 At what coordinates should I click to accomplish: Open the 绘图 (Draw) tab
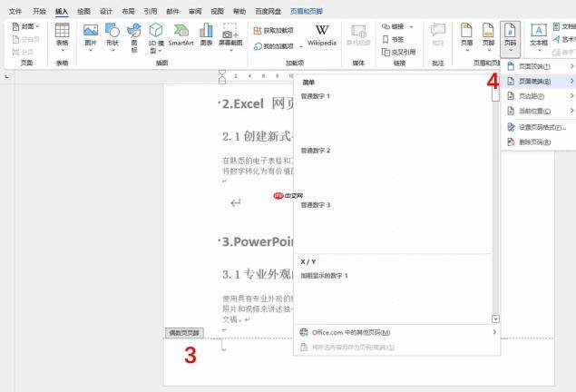point(83,12)
